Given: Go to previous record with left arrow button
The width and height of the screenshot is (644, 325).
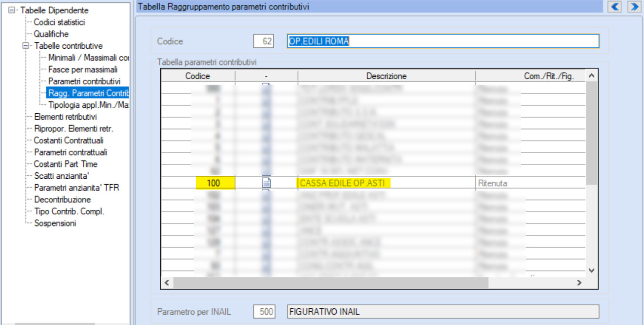Looking at the screenshot, I should pos(614,6).
